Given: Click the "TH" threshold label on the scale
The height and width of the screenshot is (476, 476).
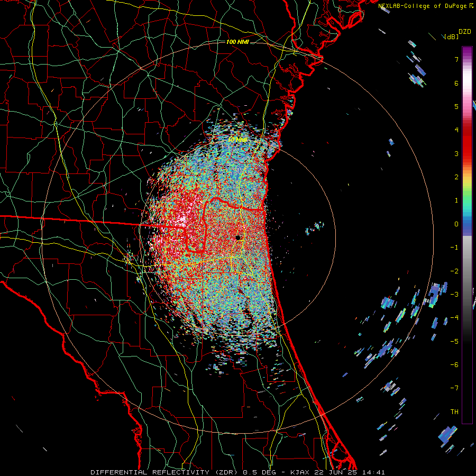Looking at the screenshot, I should 454,412.
